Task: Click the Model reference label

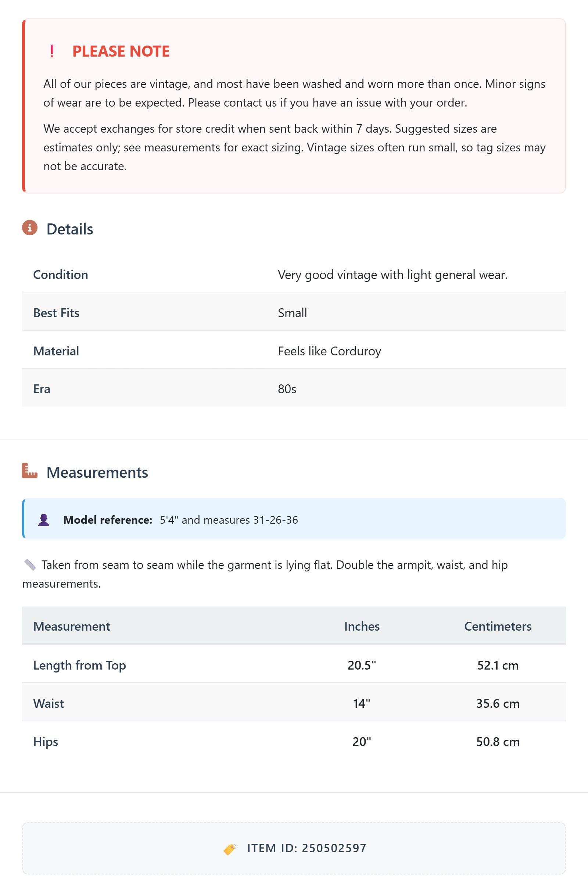Action: click(108, 520)
